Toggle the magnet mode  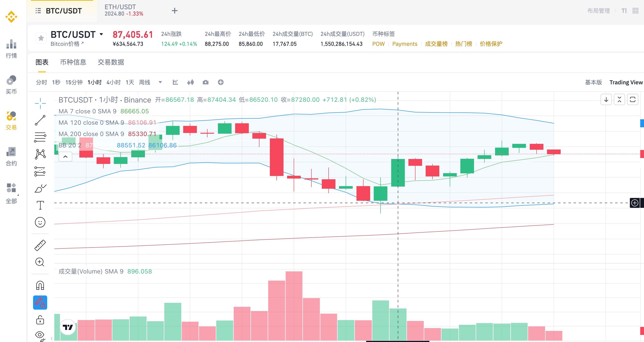coord(40,285)
